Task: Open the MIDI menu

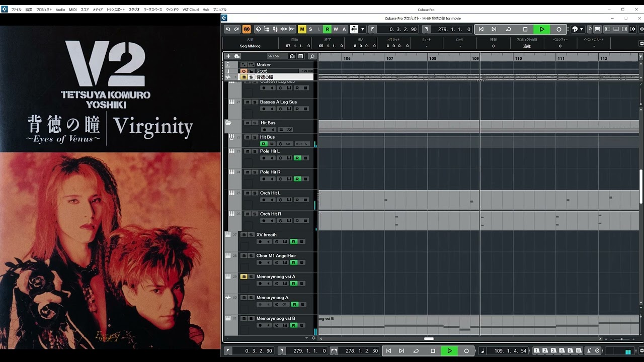Action: tap(73, 10)
